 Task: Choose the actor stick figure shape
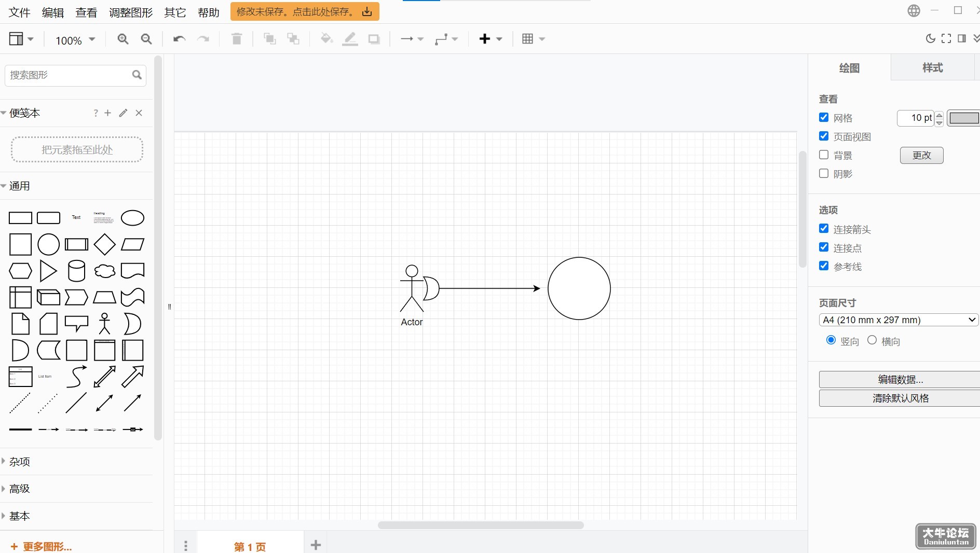[x=104, y=324]
